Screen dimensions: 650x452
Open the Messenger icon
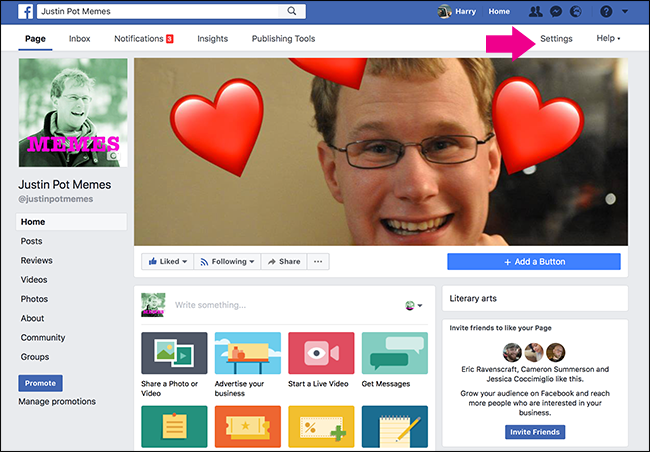tap(556, 12)
